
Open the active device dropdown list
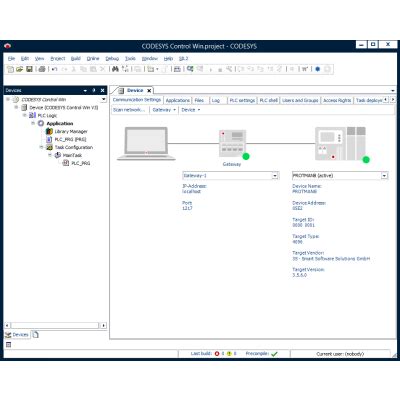click(384, 176)
